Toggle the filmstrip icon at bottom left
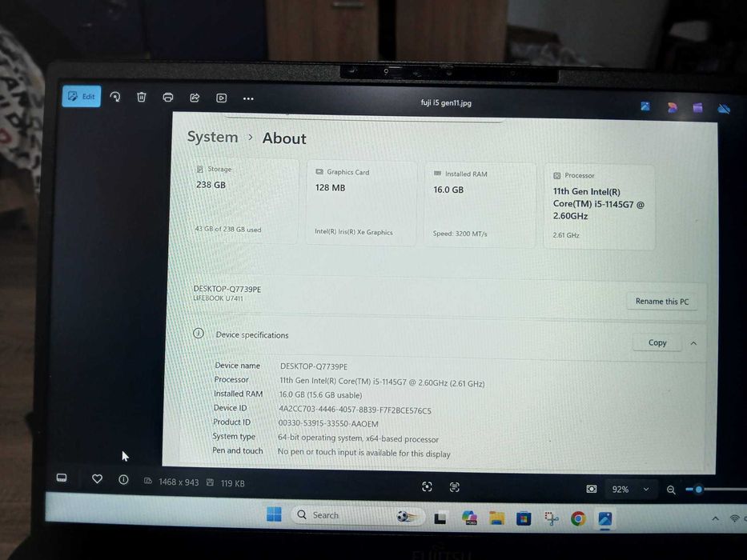 (62, 478)
